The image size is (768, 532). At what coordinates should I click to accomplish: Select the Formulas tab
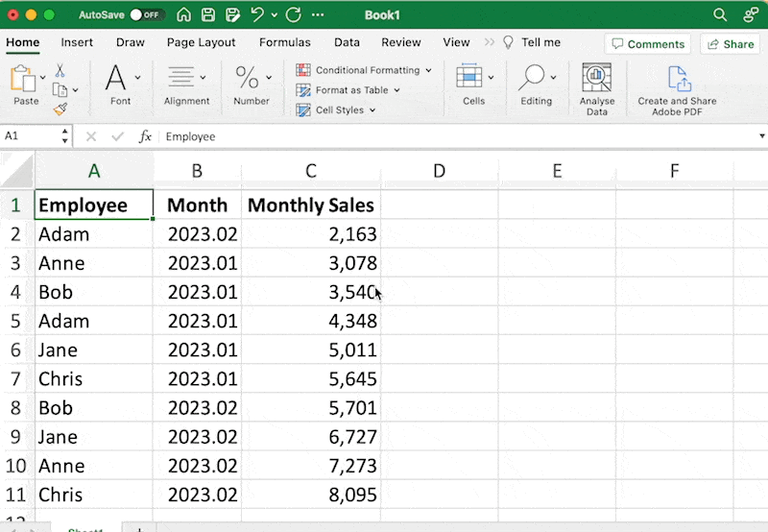(284, 42)
